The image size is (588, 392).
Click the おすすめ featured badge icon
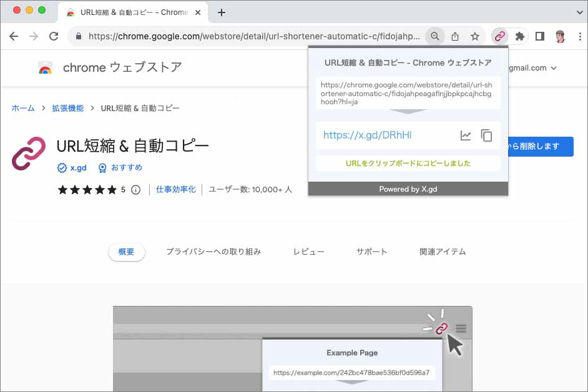[x=102, y=167]
